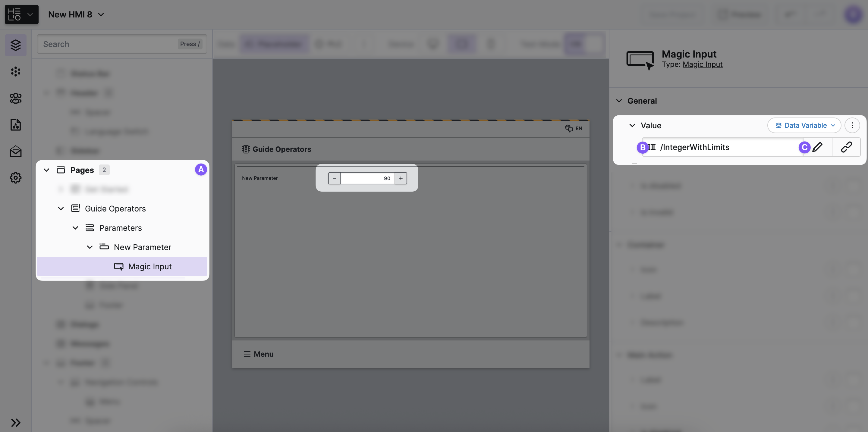
Task: Collapse the General properties section
Action: coord(619,101)
